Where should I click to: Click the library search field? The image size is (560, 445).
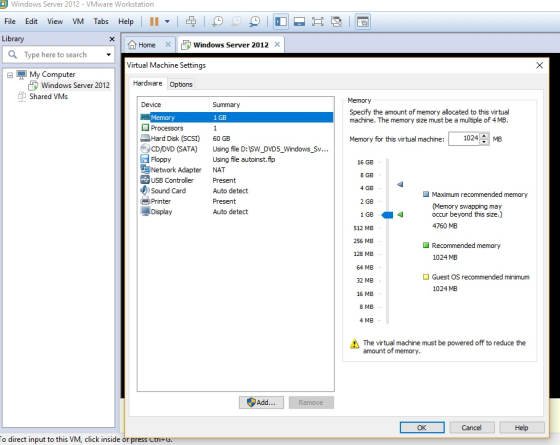click(58, 55)
